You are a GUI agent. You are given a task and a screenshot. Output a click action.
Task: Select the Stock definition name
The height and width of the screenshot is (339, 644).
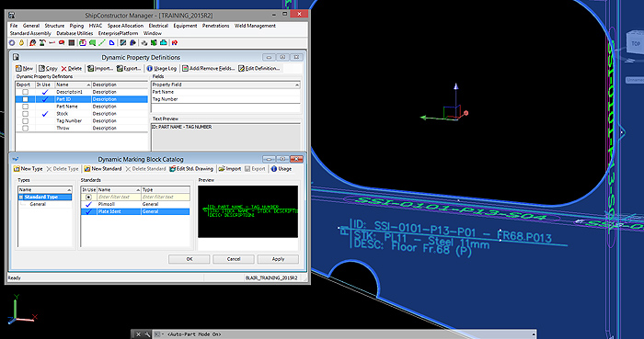click(x=62, y=114)
